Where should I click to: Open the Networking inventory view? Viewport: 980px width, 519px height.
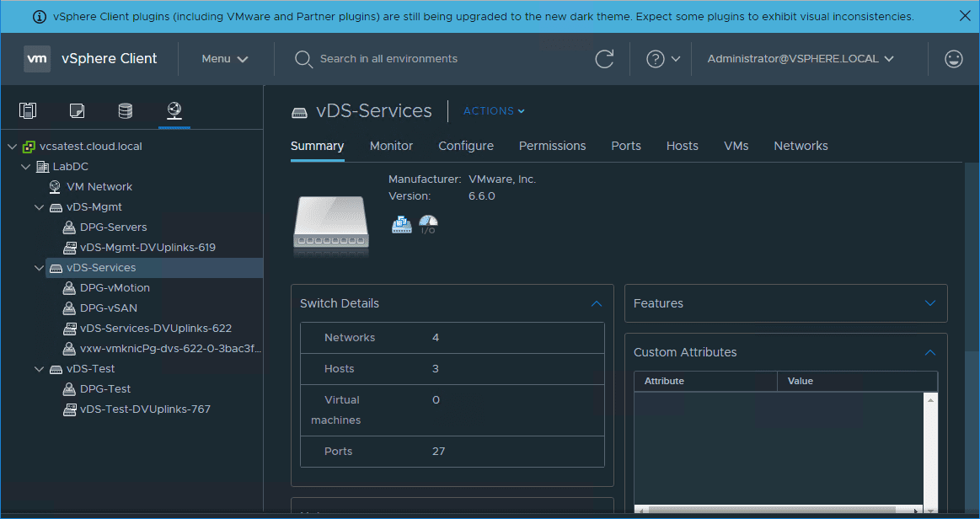tap(174, 110)
